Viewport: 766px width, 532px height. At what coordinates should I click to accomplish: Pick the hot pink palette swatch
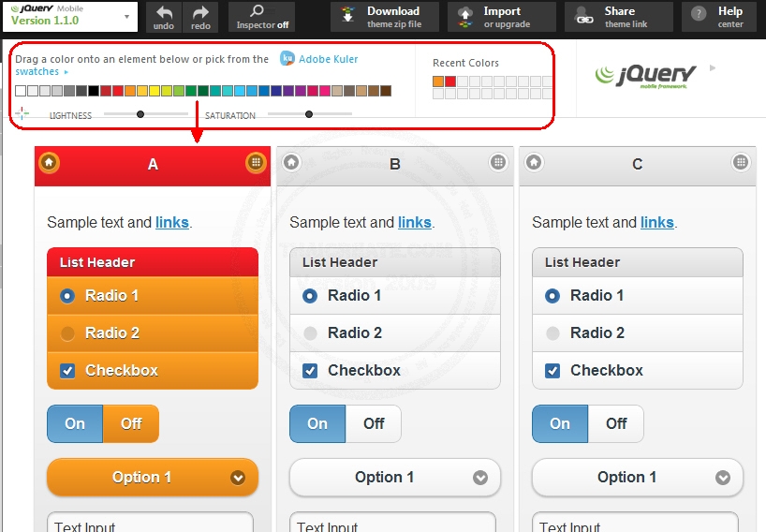324,90
